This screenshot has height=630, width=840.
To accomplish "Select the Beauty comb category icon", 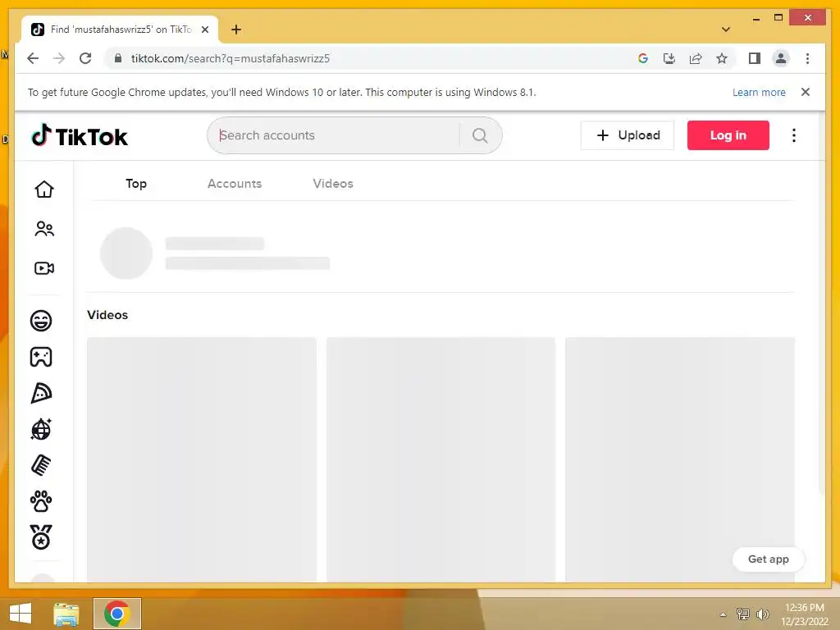I will [41, 465].
